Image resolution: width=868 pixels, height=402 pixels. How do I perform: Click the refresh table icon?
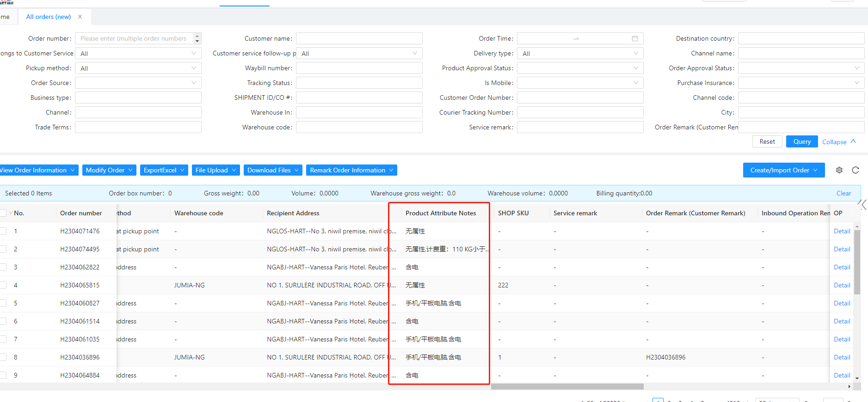(x=855, y=170)
